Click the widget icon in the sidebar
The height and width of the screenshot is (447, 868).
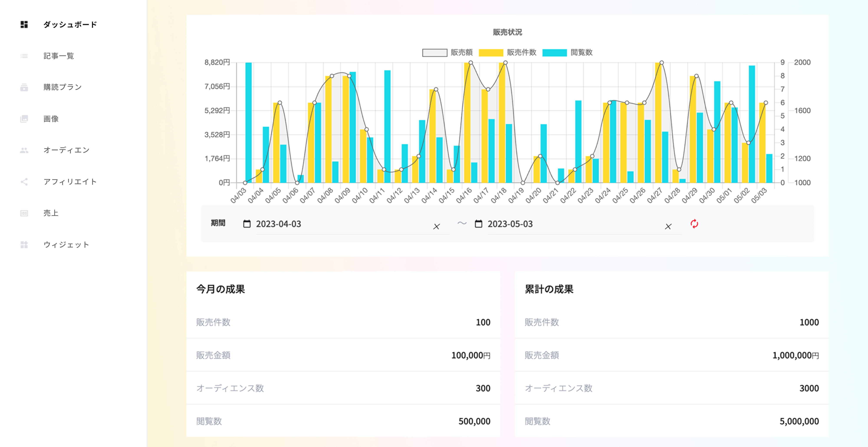[x=24, y=245]
